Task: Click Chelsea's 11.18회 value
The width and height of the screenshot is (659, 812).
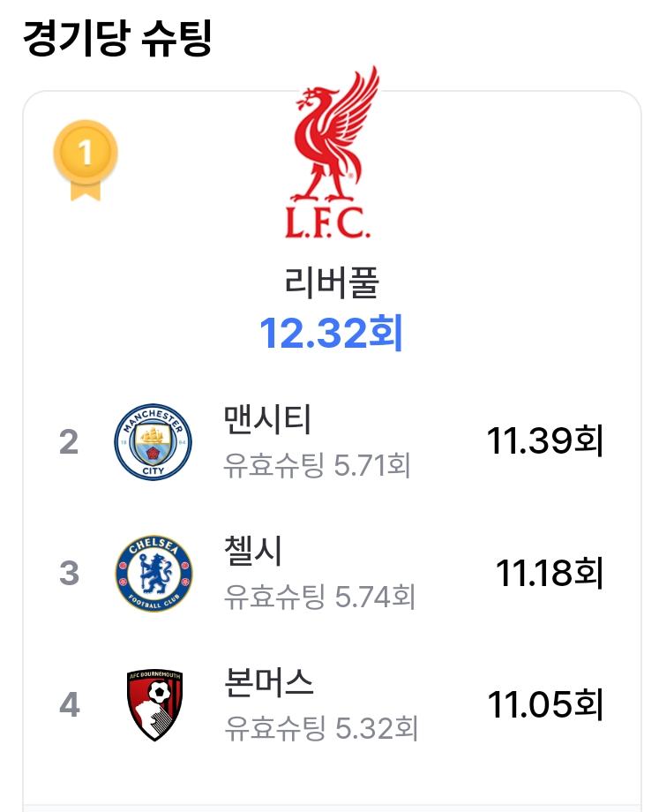Action: point(550,574)
